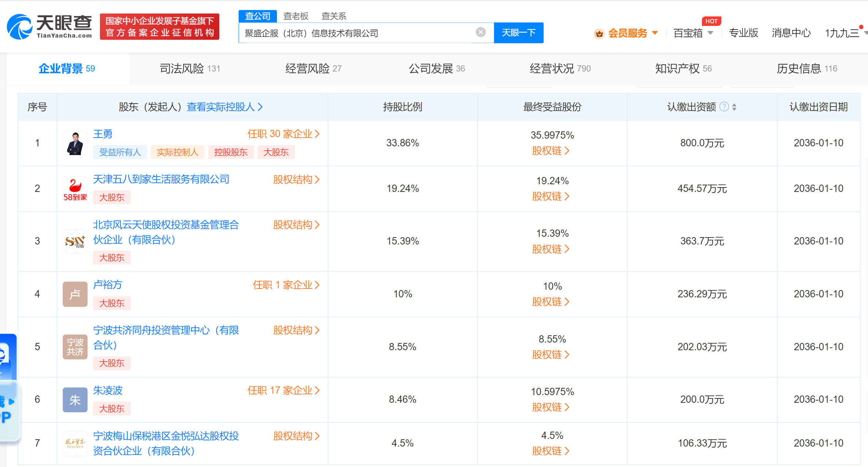Click the 58到家 company logo
The width and height of the screenshot is (868, 467).
coord(75,189)
